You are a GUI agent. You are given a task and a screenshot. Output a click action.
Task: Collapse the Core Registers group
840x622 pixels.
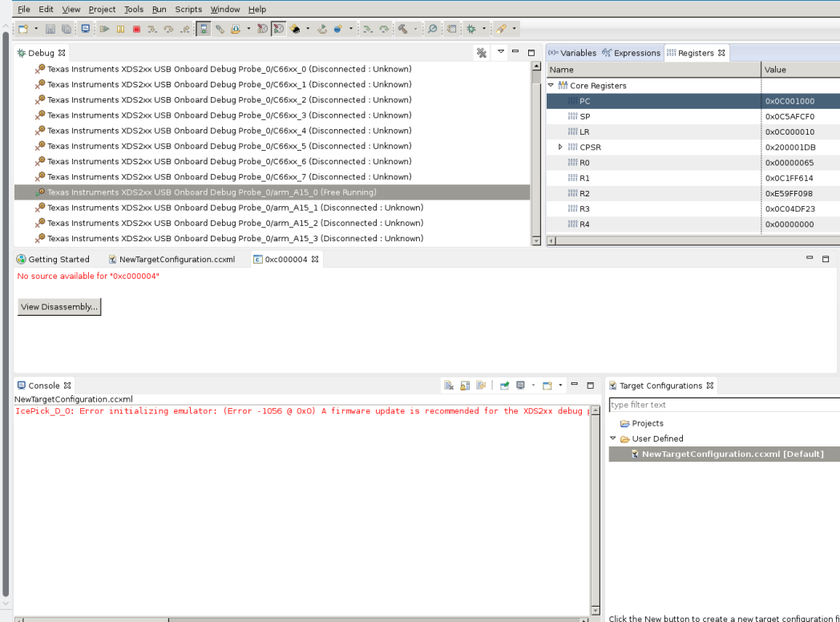(551, 85)
